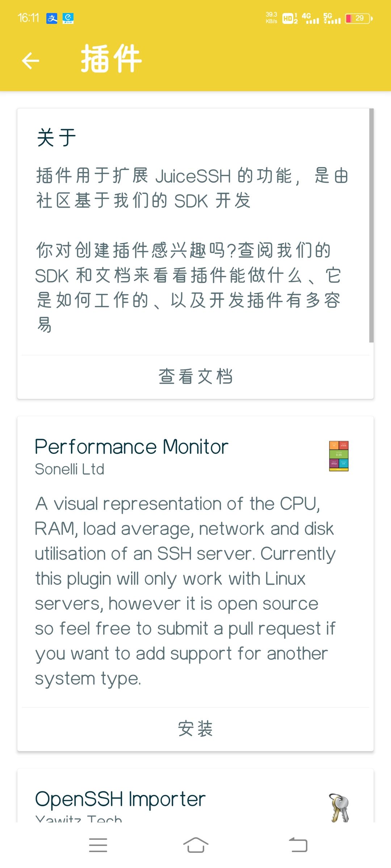Viewport: 391px width, 868px height.
Task: Tap the back arrow in header
Action: pyautogui.click(x=30, y=60)
